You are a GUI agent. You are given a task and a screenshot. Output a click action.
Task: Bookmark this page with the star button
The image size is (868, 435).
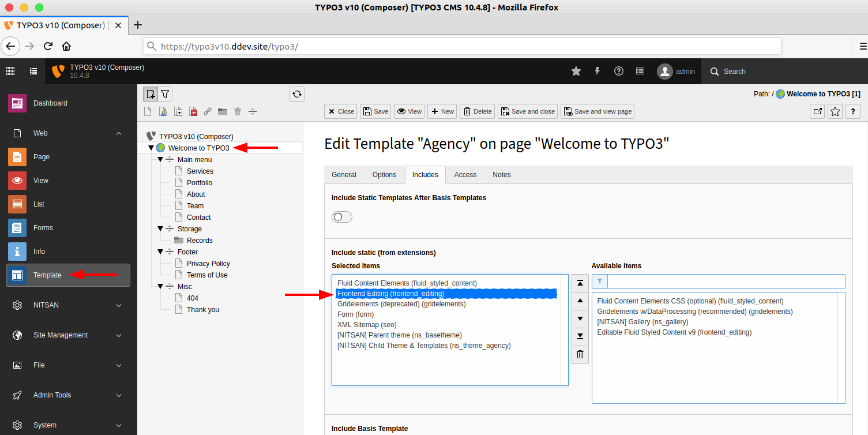pos(835,111)
